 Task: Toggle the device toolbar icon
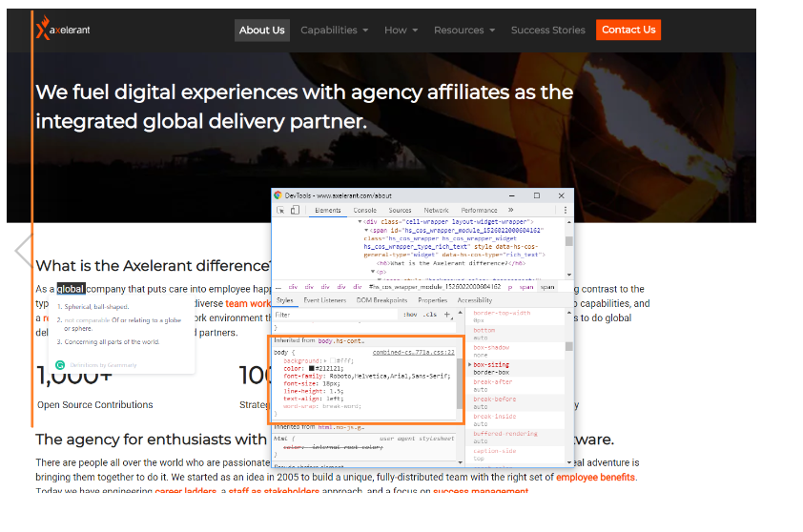295,210
